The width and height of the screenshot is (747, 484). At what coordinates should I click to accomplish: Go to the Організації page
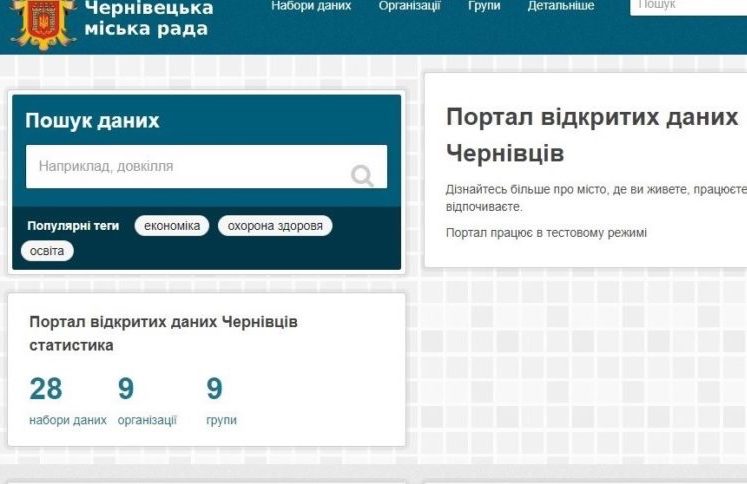coord(409,6)
